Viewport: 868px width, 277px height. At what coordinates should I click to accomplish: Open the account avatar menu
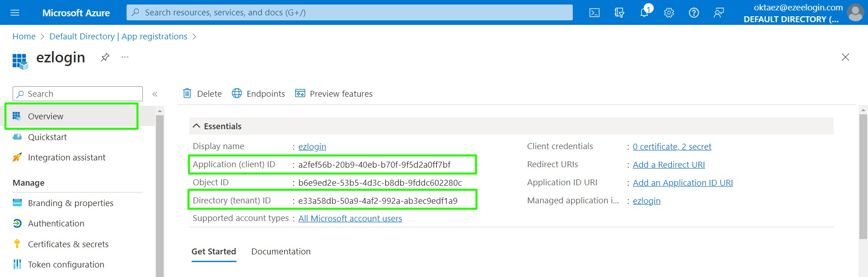pos(855,13)
